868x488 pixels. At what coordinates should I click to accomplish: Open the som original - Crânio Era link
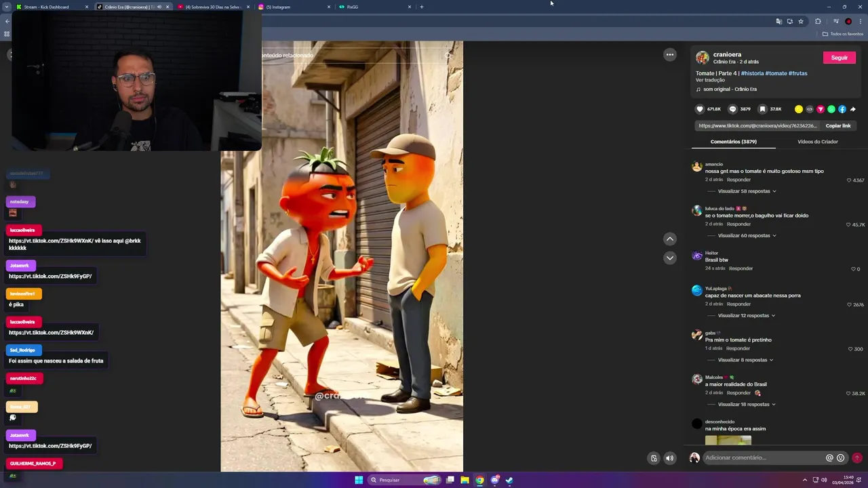[730, 89]
